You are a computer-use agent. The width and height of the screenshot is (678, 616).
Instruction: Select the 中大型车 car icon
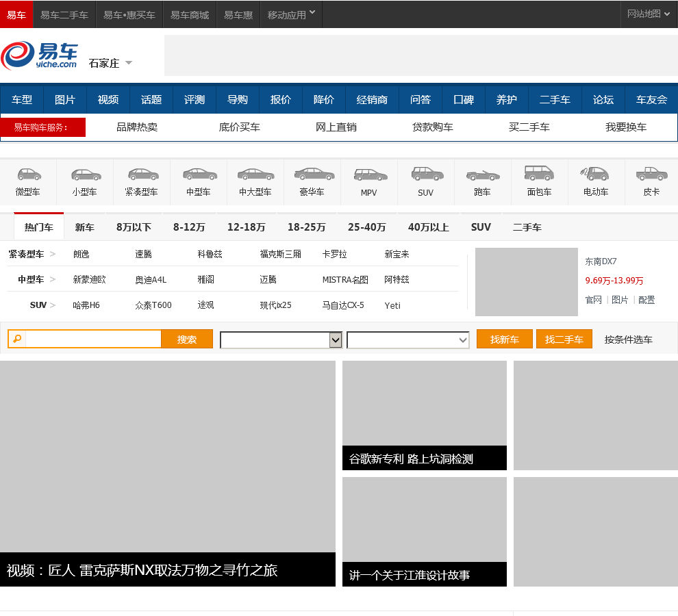pos(256,175)
